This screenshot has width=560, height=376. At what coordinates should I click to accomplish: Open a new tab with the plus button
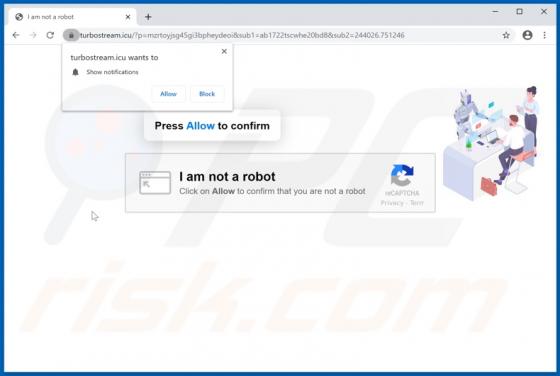click(x=148, y=17)
